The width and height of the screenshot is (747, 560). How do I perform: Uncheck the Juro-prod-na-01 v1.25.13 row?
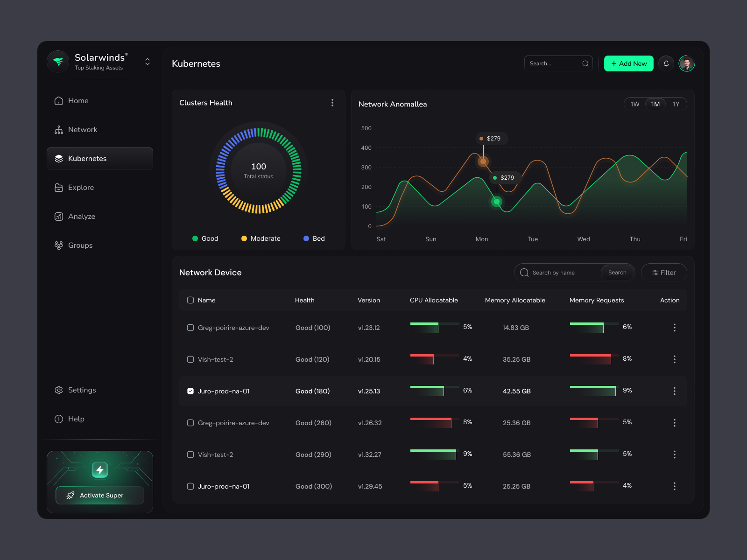coord(190,391)
